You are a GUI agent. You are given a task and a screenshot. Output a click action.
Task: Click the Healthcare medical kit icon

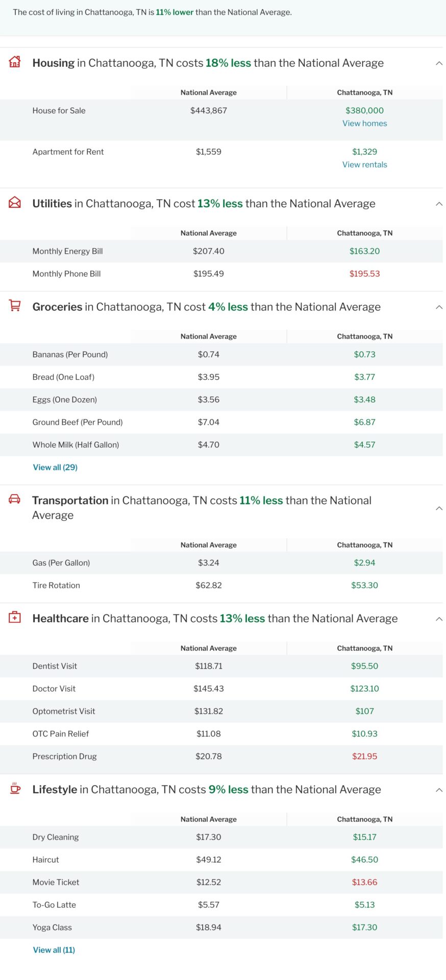[15, 617]
